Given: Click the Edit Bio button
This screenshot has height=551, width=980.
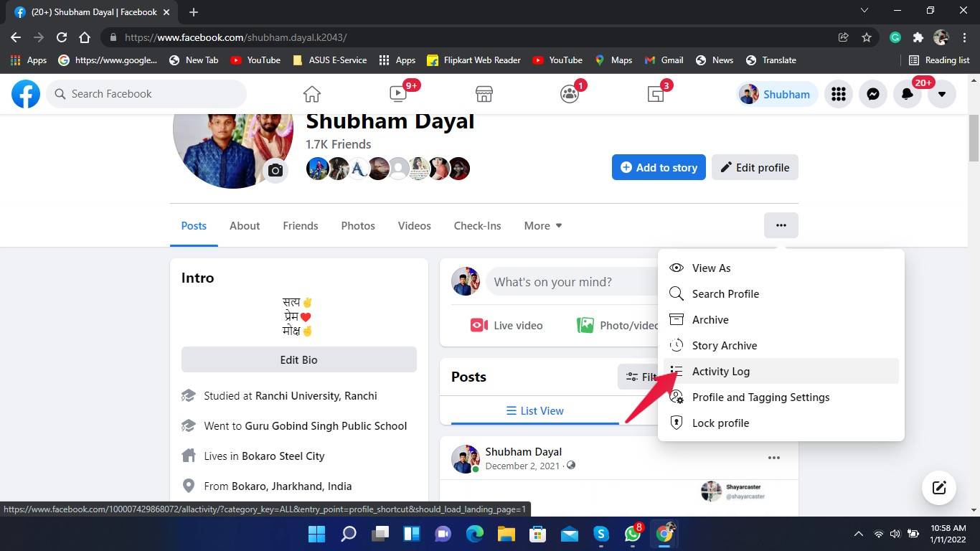Looking at the screenshot, I should [x=298, y=359].
